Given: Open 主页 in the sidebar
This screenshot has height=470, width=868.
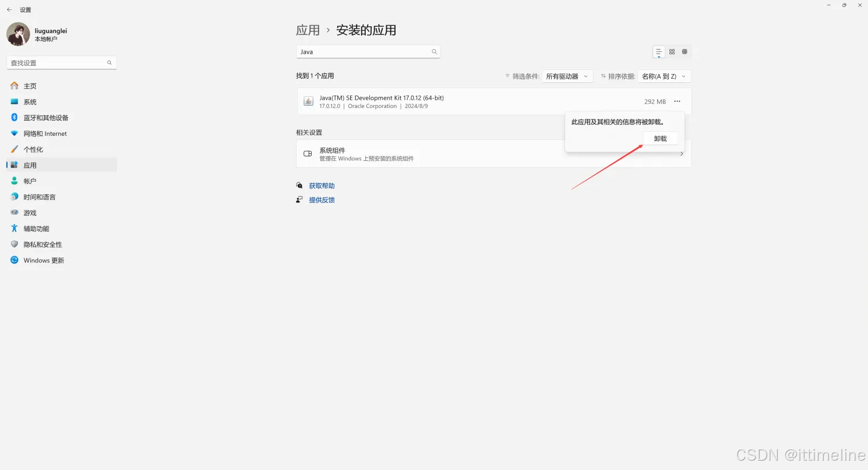Looking at the screenshot, I should click(x=62, y=86).
